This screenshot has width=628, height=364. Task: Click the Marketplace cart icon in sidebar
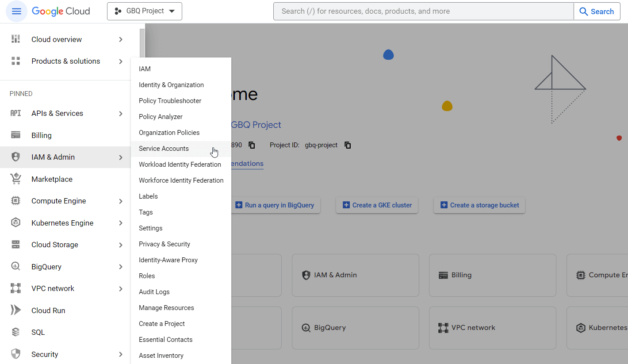(x=16, y=179)
